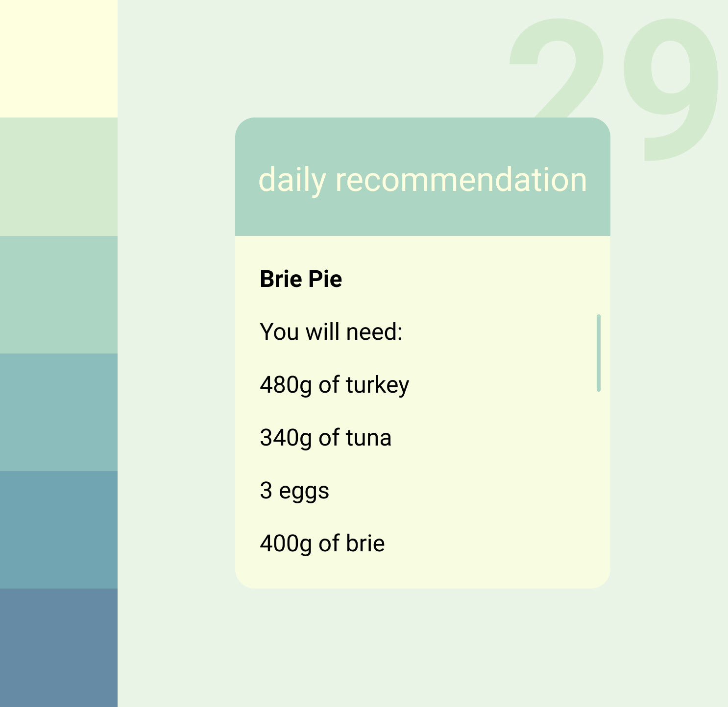Viewport: 728px width, 707px height.
Task: Click the 'daily recommendation' header
Action: point(423,177)
